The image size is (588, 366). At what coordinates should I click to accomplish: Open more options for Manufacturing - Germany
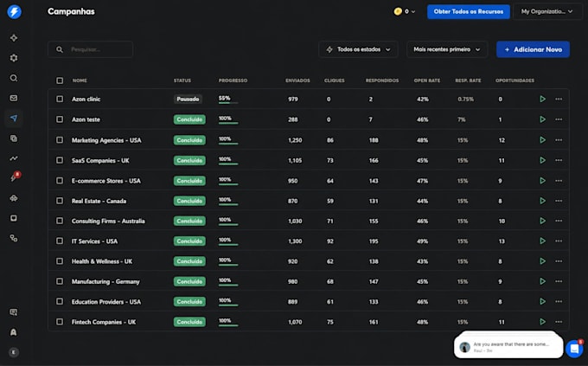559,281
